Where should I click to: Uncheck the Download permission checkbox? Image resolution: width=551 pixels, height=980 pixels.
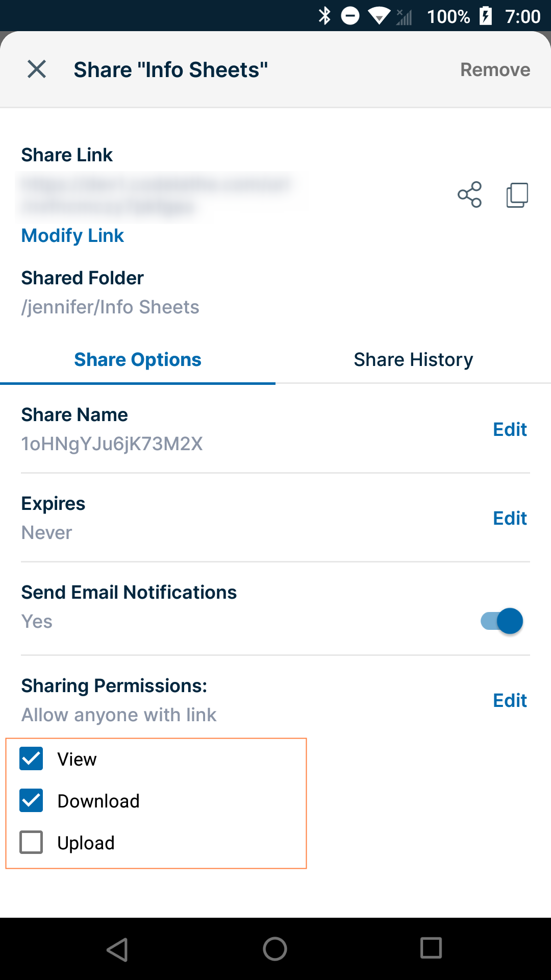[31, 800]
